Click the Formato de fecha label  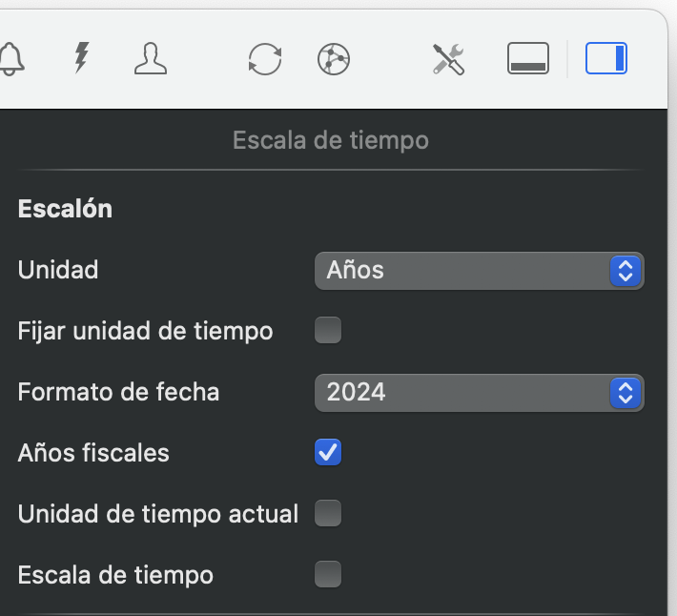118,392
